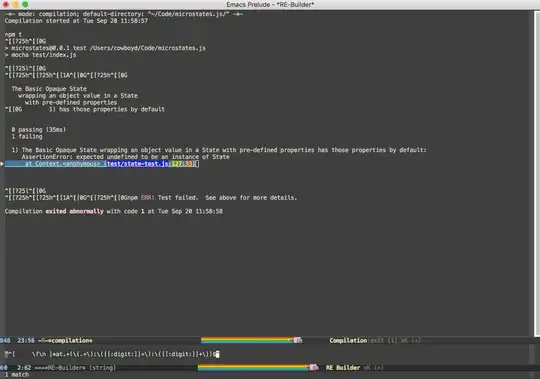
Task: Click the 'AssertionError: expected undefined' line
Action: point(125,157)
